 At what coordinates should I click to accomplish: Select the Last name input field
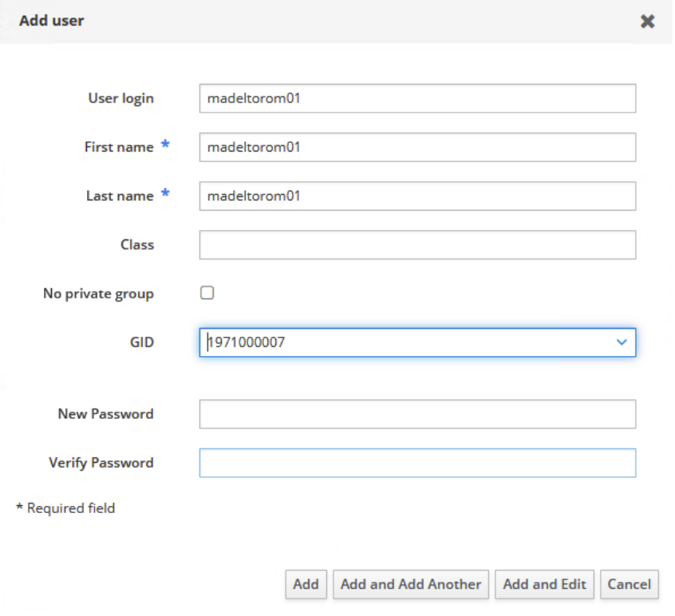coord(416,196)
